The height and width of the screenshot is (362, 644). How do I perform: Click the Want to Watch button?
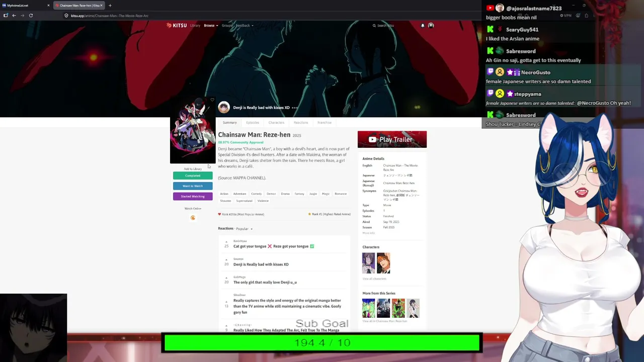(x=193, y=186)
